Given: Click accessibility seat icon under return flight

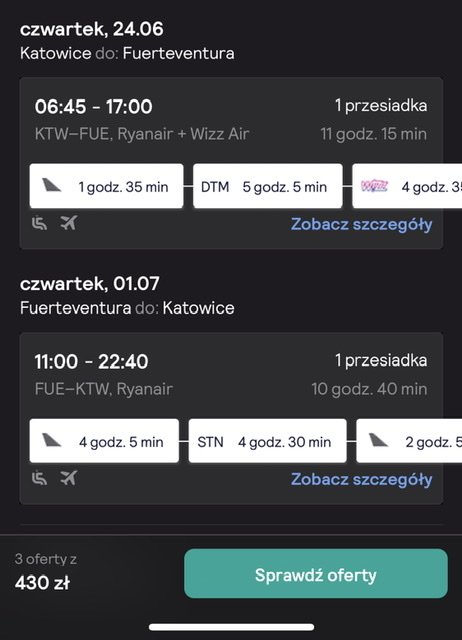Looking at the screenshot, I should tap(40, 478).
